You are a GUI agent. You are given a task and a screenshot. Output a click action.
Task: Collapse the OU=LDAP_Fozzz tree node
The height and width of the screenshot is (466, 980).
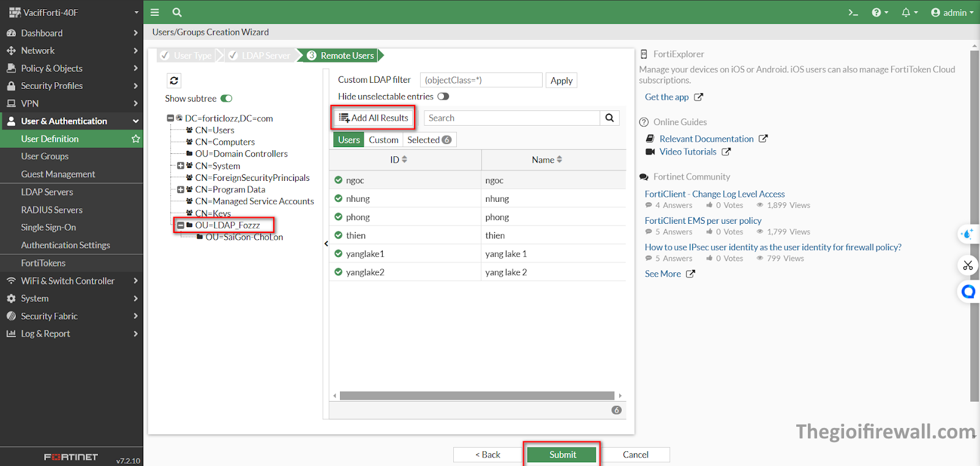[181, 225]
